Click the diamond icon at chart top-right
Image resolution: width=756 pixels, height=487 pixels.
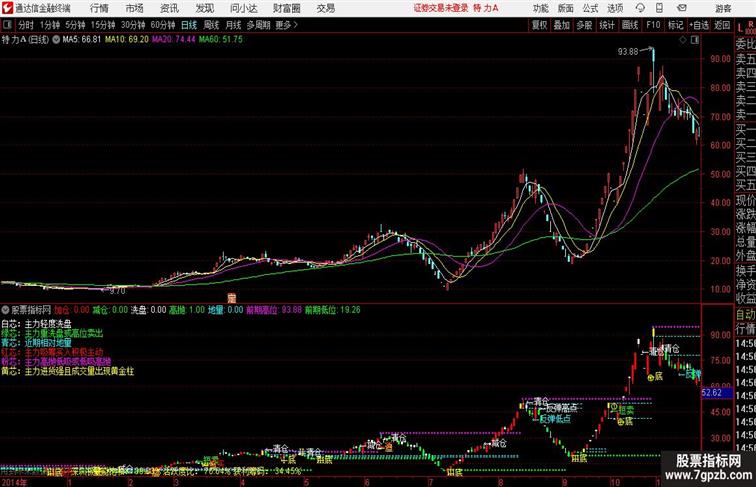(x=683, y=40)
